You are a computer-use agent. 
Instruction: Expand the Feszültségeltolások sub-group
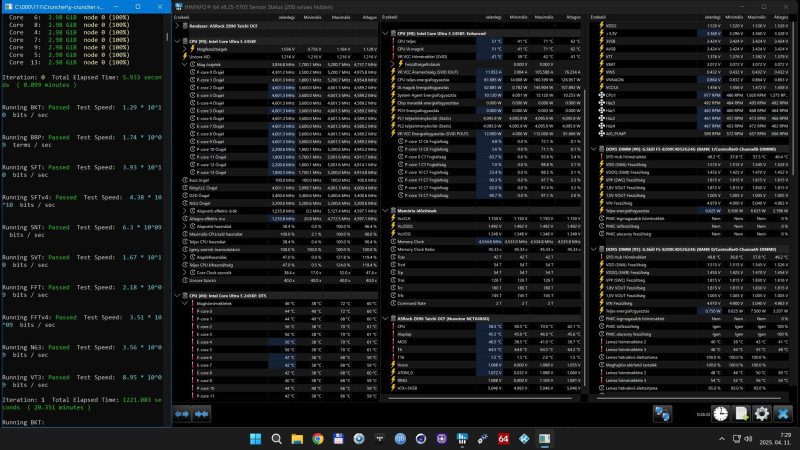pyautogui.click(x=393, y=64)
